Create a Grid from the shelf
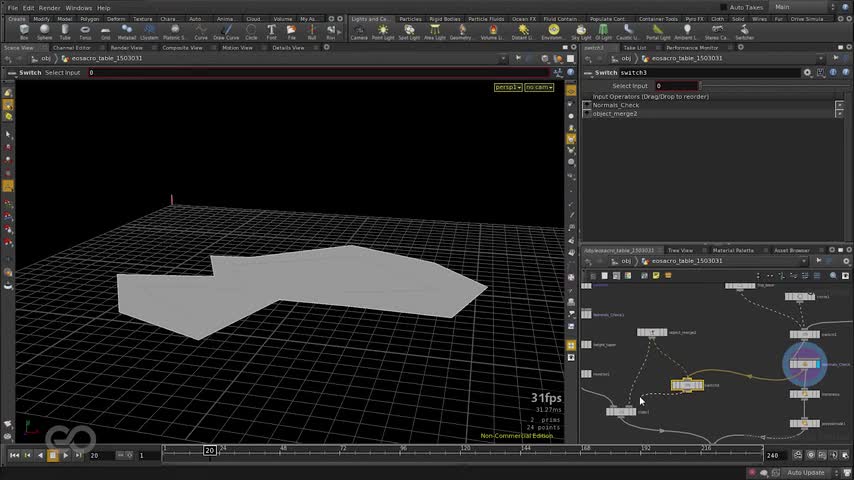Image resolution: width=854 pixels, height=480 pixels. click(106, 31)
